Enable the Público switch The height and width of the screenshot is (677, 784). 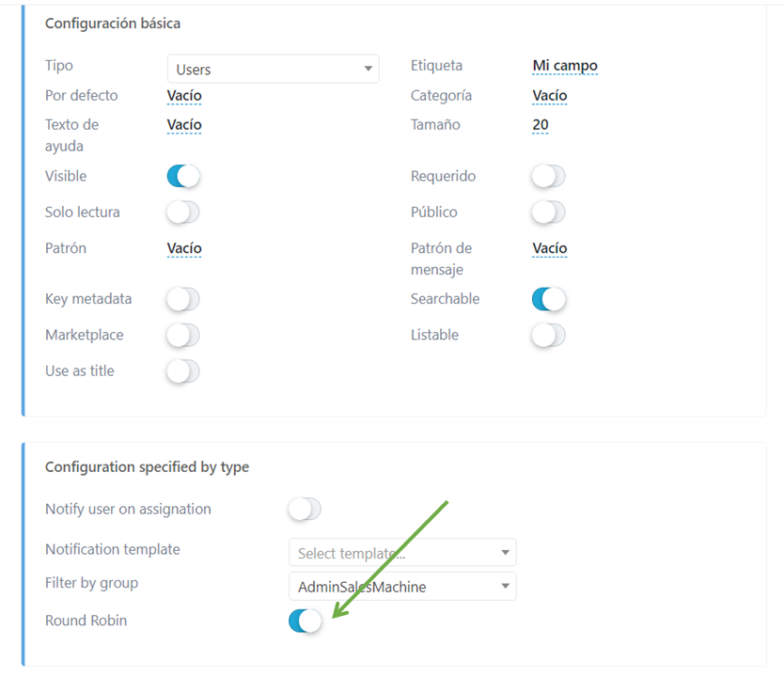pos(548,213)
